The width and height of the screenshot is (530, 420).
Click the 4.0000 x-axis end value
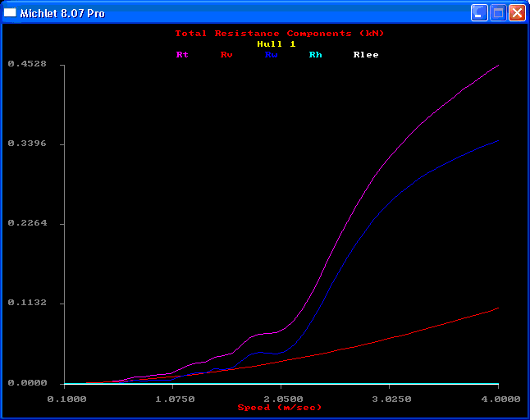click(500, 399)
